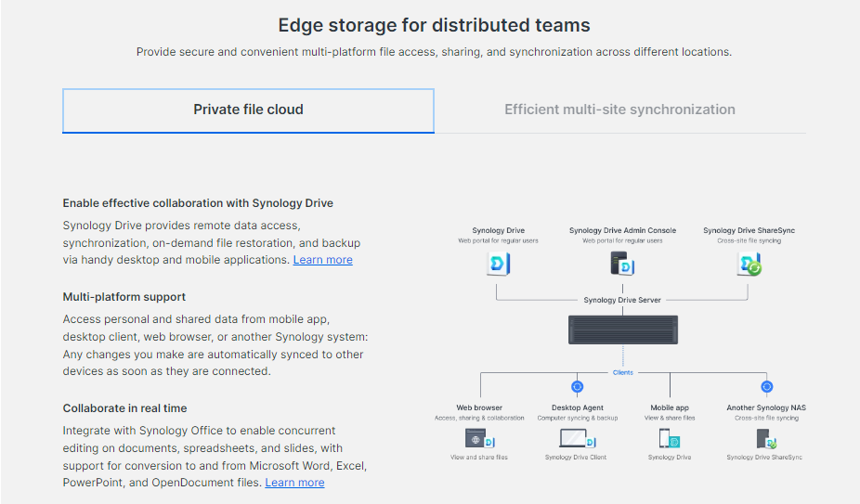Click Enable effective collaboration with Synology Drive heading
The height and width of the screenshot is (504, 860).
pos(198,203)
